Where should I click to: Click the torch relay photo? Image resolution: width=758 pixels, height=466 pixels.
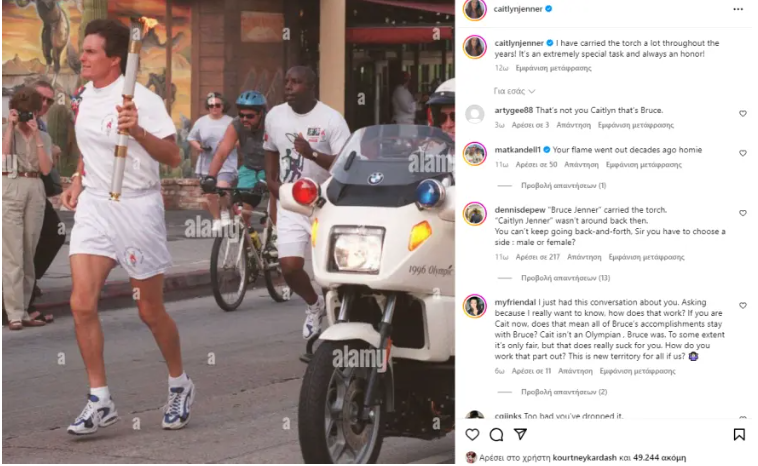[228, 232]
